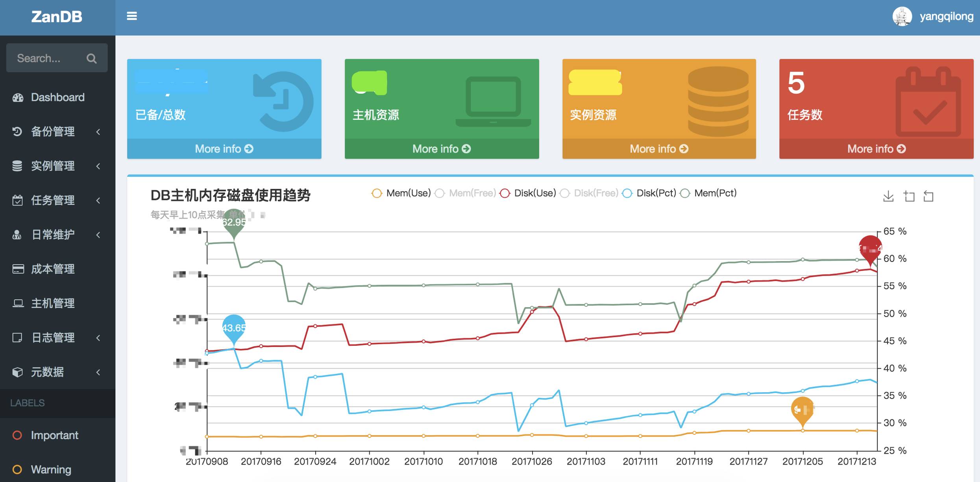
Task: Expand the 备份管理 submenu chevron
Action: pos(98,132)
